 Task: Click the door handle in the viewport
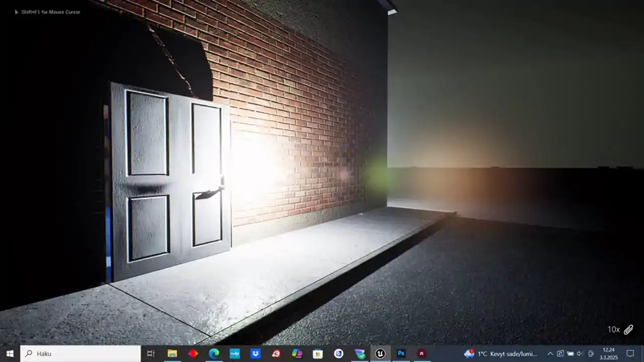tap(209, 193)
